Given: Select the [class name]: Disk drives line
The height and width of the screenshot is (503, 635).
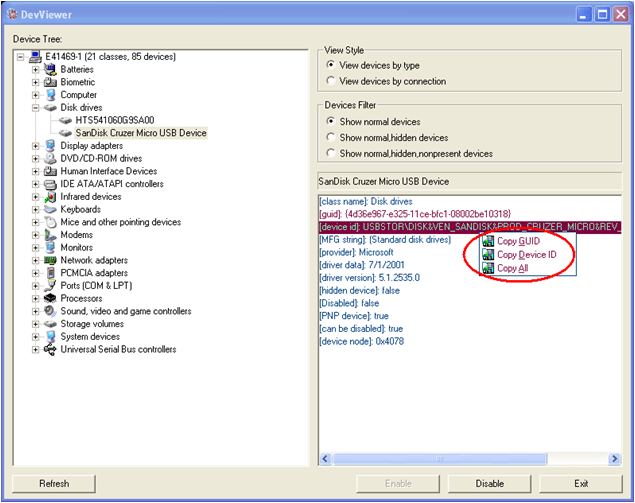Looking at the screenshot, I should (x=366, y=201).
